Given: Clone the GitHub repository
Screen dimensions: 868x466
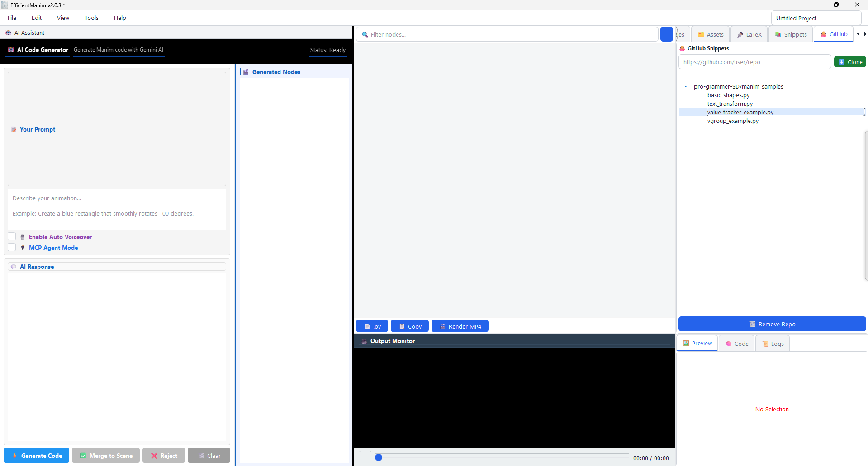Looking at the screenshot, I should point(850,62).
